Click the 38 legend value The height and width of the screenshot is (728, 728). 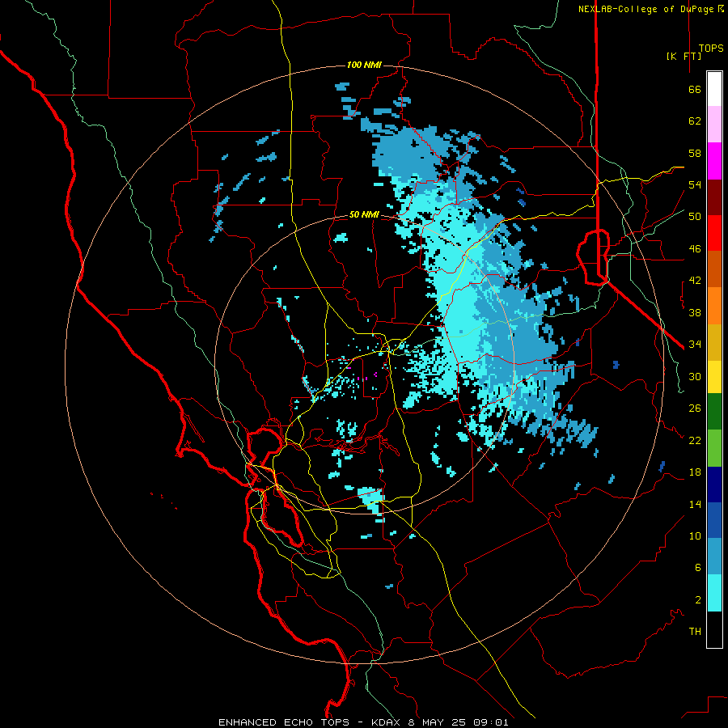(x=695, y=312)
